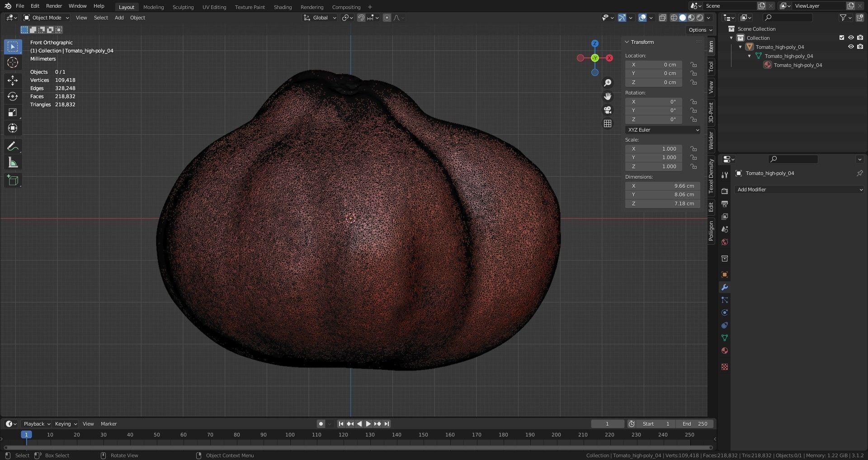Open the Particles properties tab
Image resolution: width=868 pixels, height=460 pixels.
click(725, 300)
